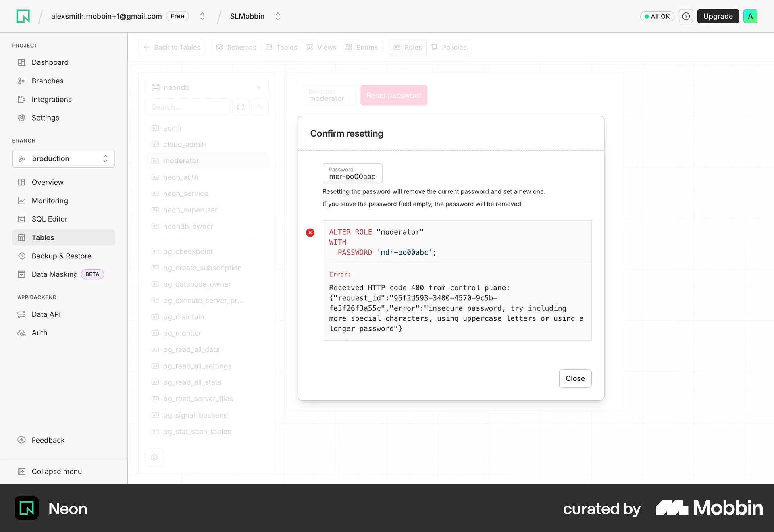Select the pg_signal_backend role
Image resolution: width=774 pixels, height=532 pixels.
(x=206, y=415)
